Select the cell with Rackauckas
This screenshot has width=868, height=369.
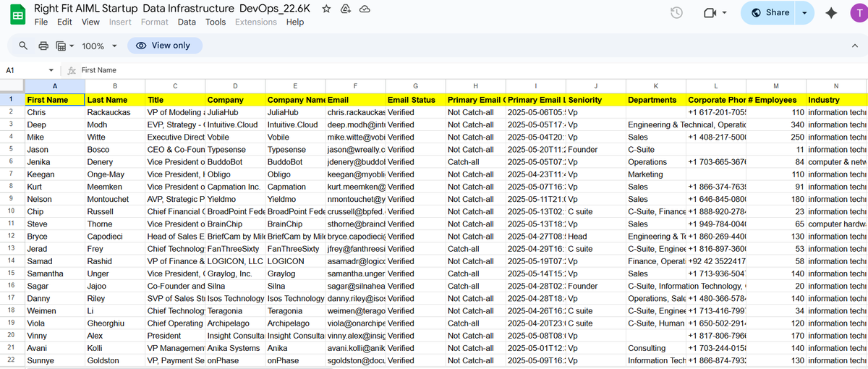coord(115,112)
